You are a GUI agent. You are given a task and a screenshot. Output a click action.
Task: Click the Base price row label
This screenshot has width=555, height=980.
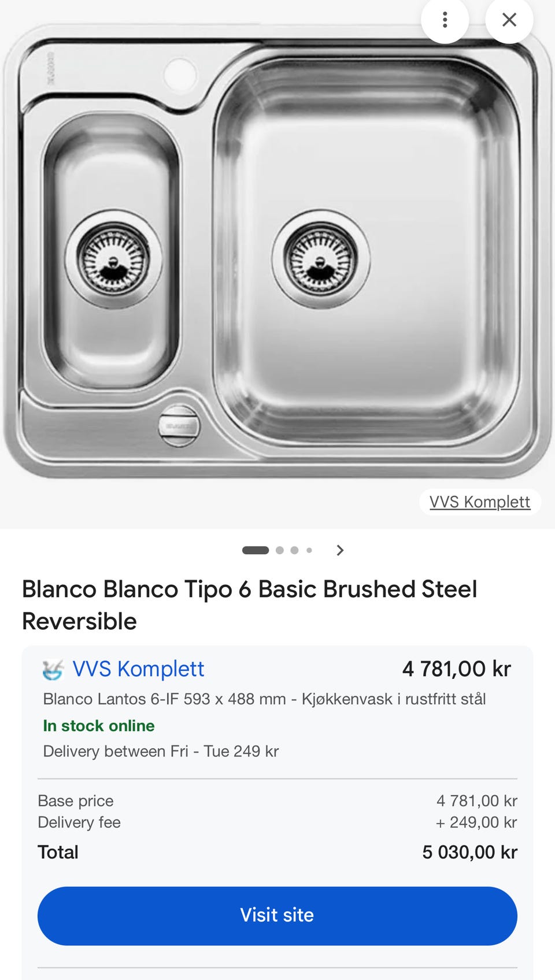[x=76, y=801]
